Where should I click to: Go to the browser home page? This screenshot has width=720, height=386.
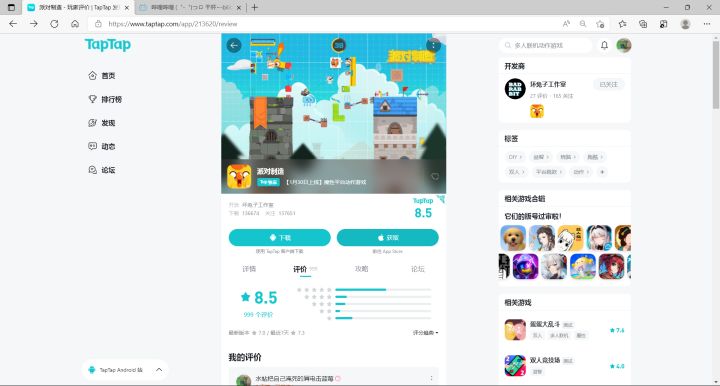75,24
